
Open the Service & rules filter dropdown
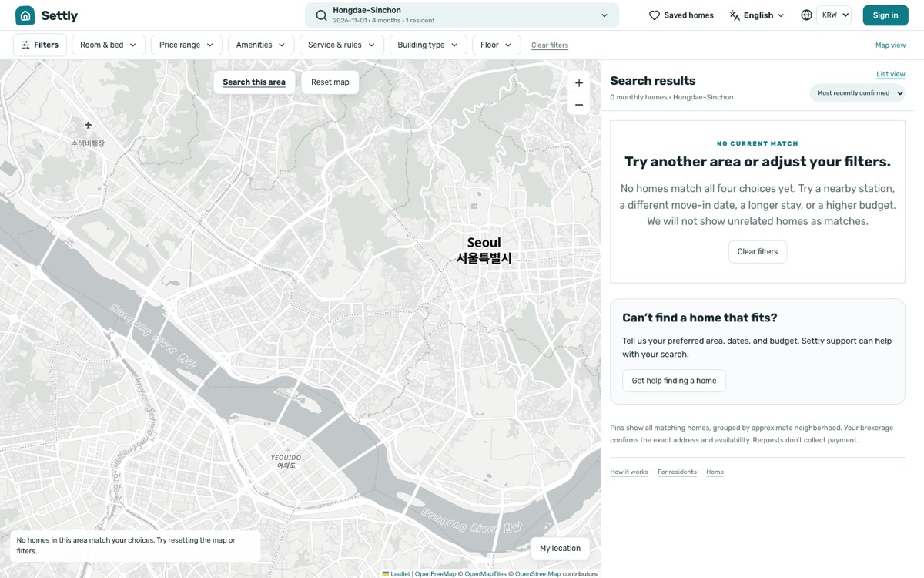(342, 45)
